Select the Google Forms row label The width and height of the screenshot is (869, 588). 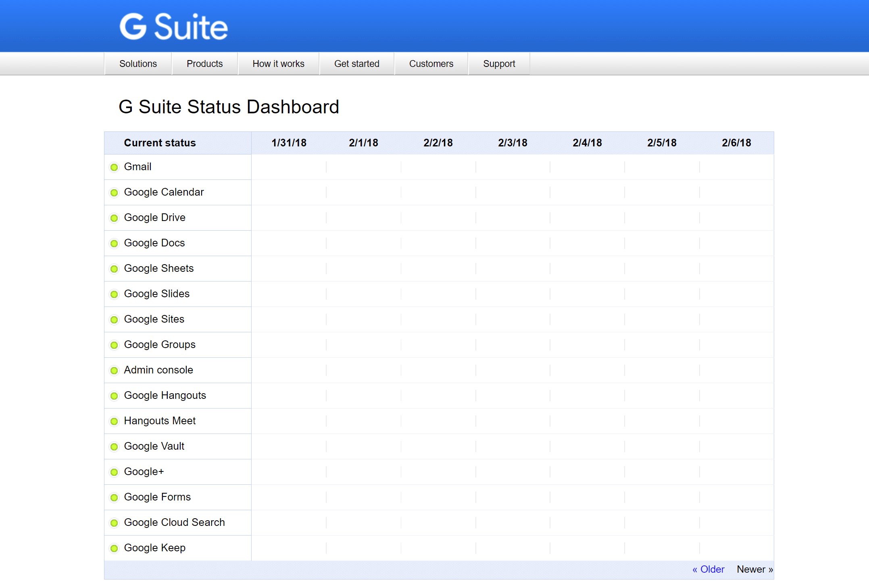point(157,497)
